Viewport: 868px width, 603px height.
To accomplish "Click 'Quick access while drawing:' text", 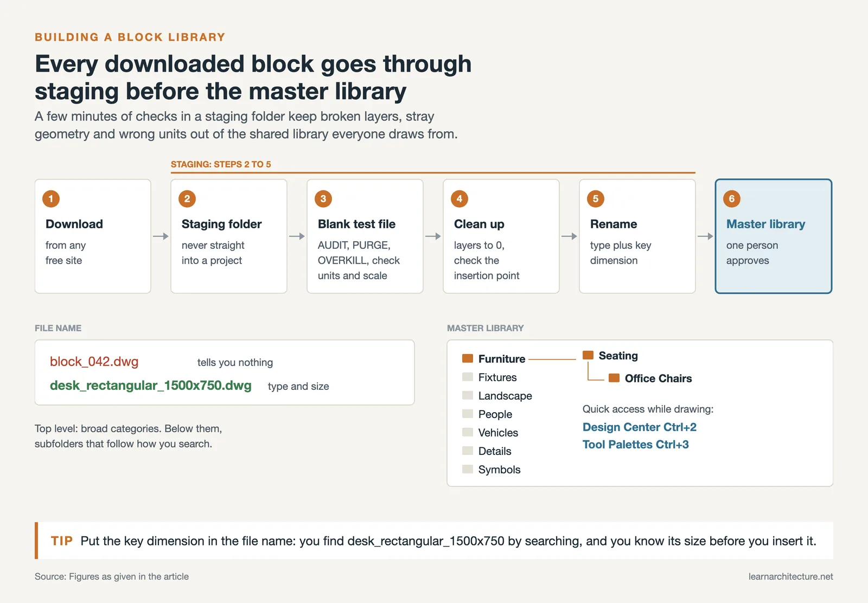I will coord(648,409).
